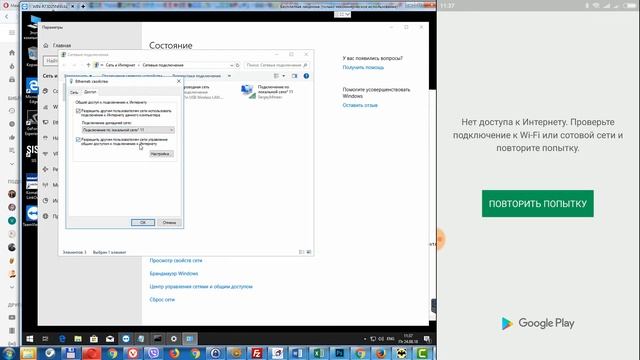Open TeamViewer in remote taskbar
The image size is (640, 360).
pos(126,339)
